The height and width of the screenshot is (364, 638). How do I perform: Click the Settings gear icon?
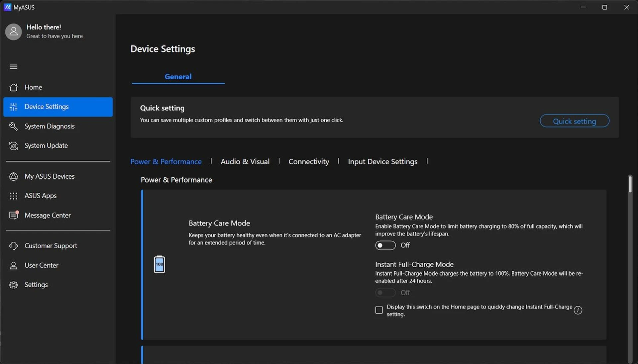point(14,285)
